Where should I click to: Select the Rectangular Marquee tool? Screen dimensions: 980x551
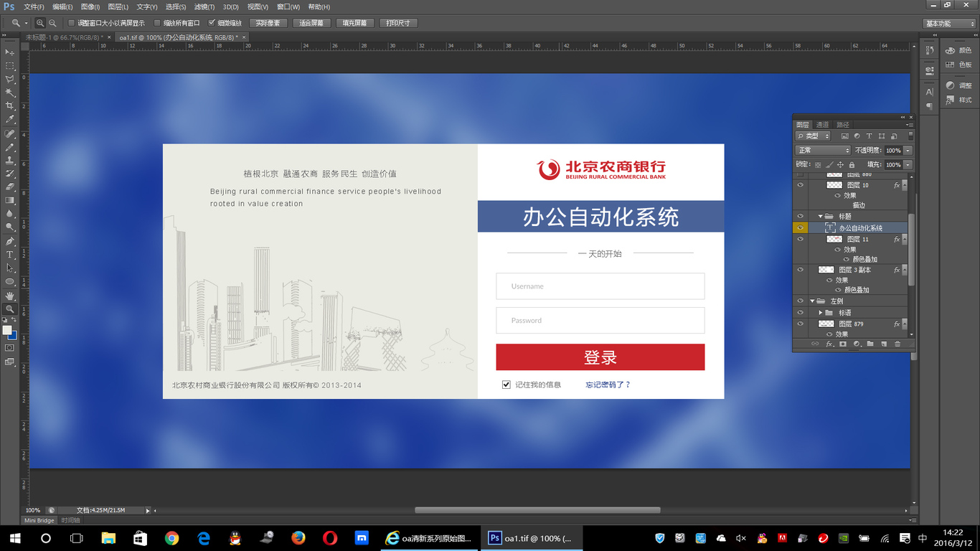click(x=9, y=66)
